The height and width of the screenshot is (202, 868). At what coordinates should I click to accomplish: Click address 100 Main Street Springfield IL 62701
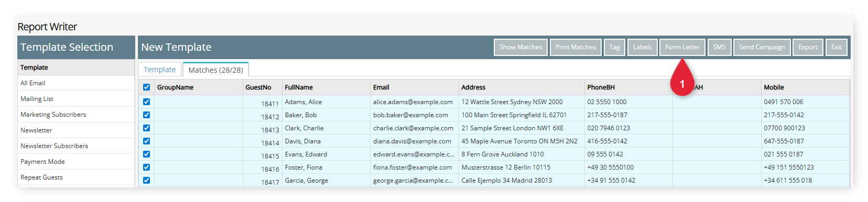pyautogui.click(x=514, y=115)
